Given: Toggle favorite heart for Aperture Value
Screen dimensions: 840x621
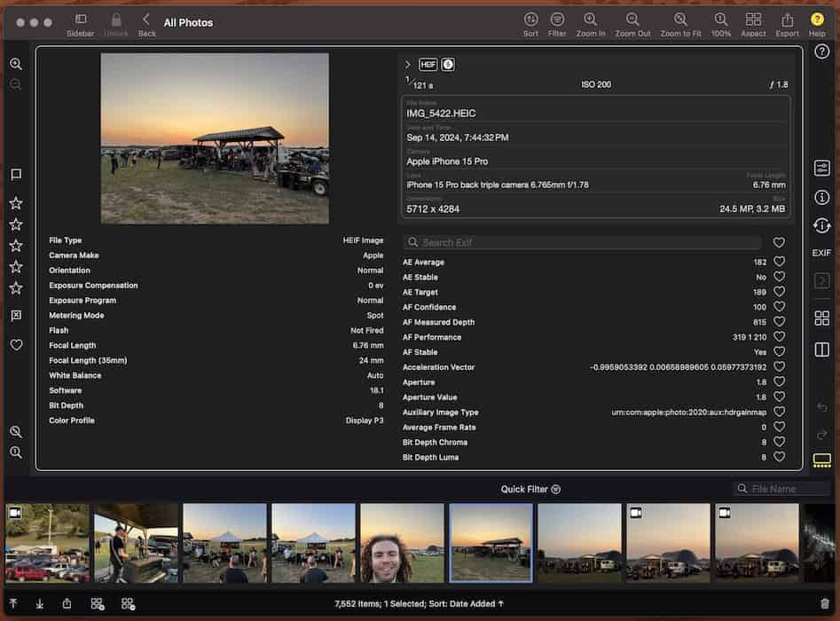Looking at the screenshot, I should (x=779, y=397).
